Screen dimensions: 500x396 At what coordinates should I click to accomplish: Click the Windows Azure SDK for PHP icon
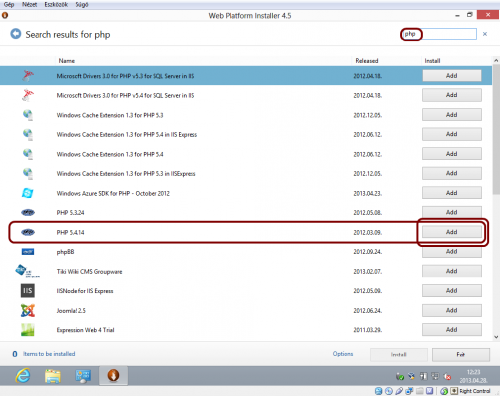click(x=28, y=193)
